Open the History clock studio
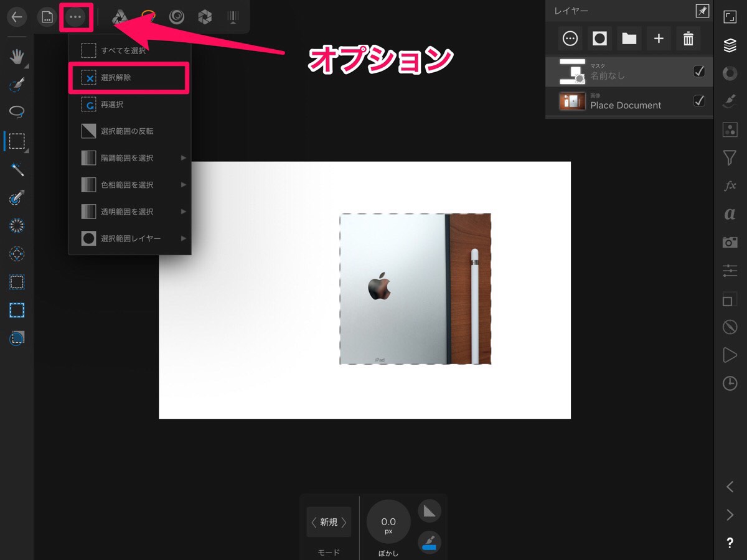 (730, 383)
